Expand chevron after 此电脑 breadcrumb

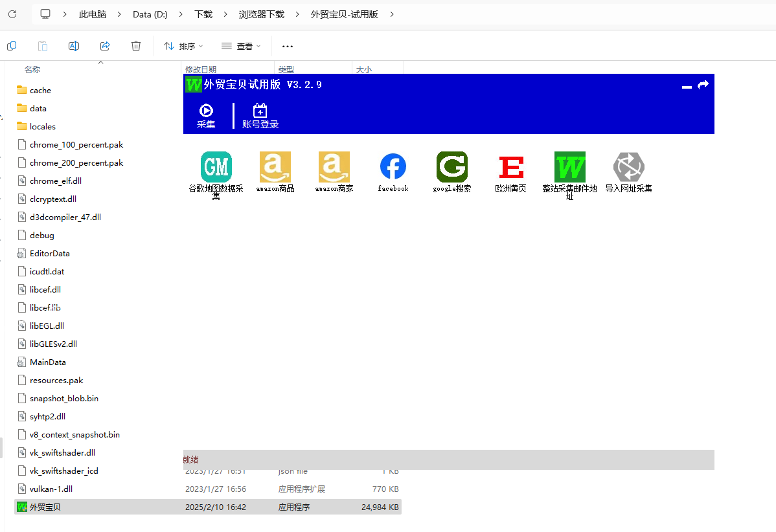click(119, 14)
